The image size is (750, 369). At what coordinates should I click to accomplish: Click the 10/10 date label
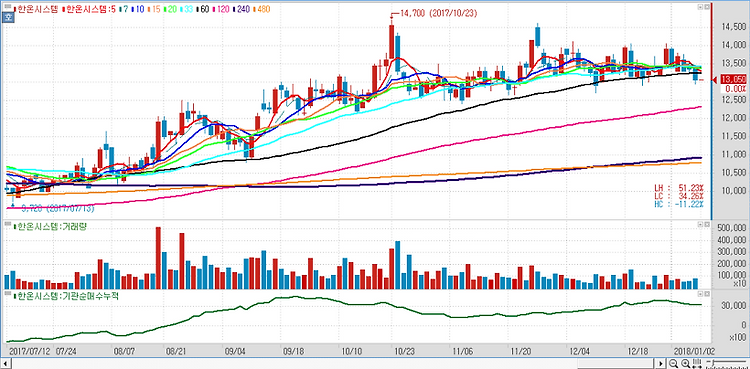pos(352,351)
